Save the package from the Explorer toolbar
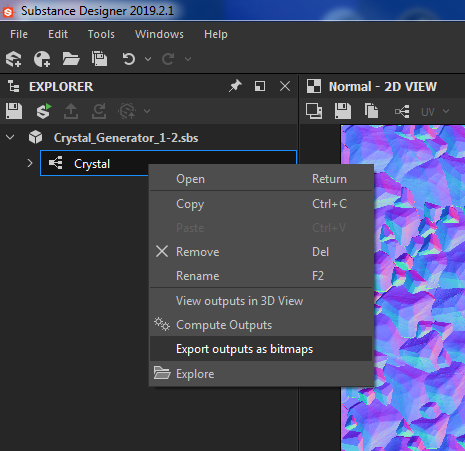 14,111
